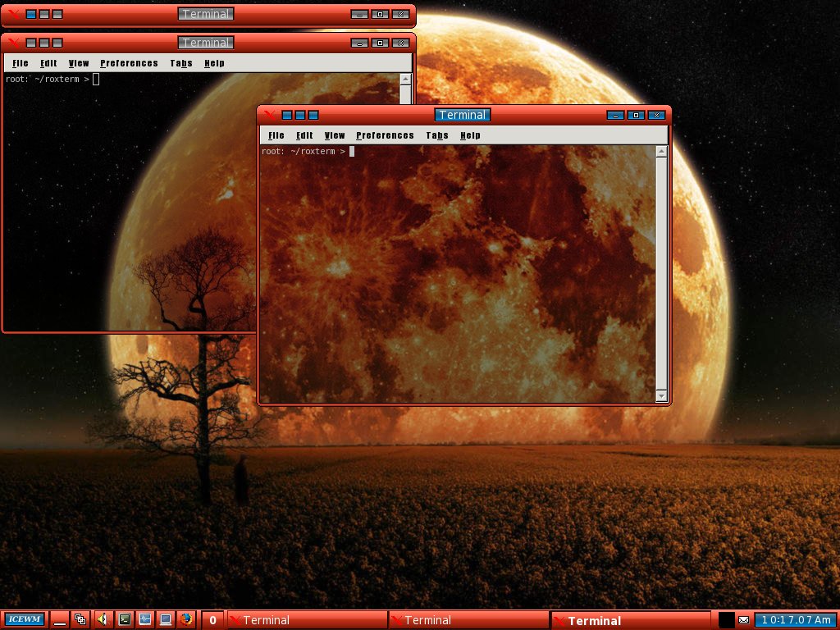Image resolution: width=840 pixels, height=630 pixels.
Task: Close the front Terminal window
Action: tap(656, 115)
